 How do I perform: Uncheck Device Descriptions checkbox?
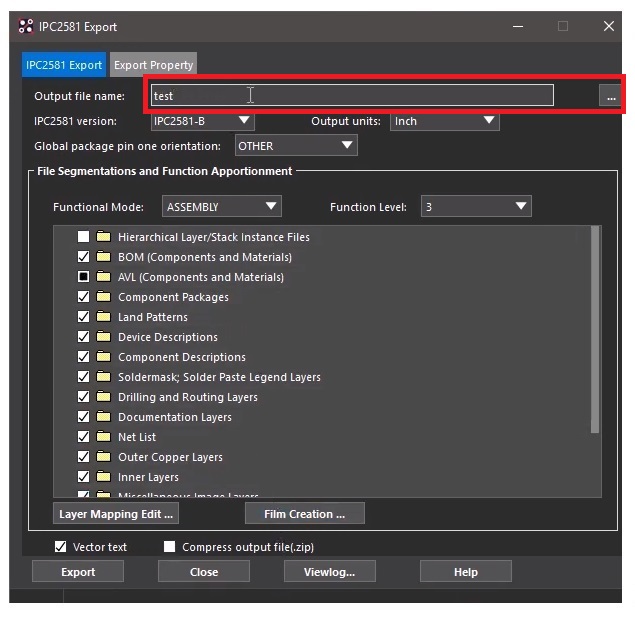[x=83, y=336]
